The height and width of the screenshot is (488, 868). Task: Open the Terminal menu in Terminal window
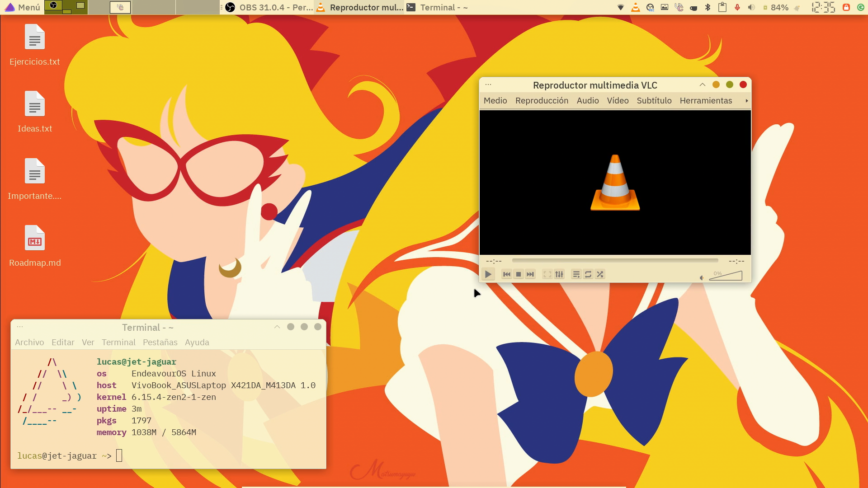[x=118, y=343]
